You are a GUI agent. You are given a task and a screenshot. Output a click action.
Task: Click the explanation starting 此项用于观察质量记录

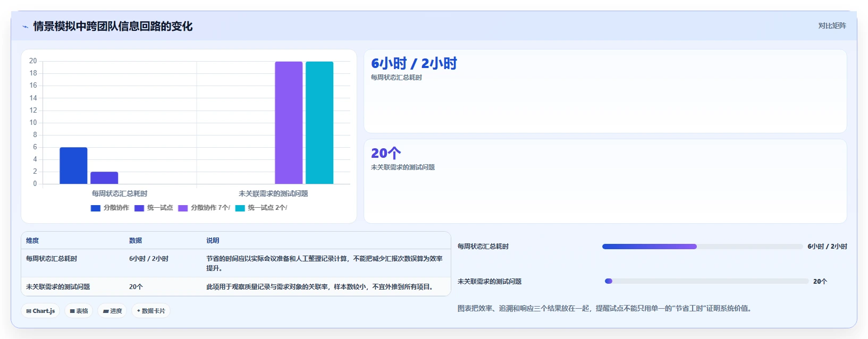pos(321,287)
